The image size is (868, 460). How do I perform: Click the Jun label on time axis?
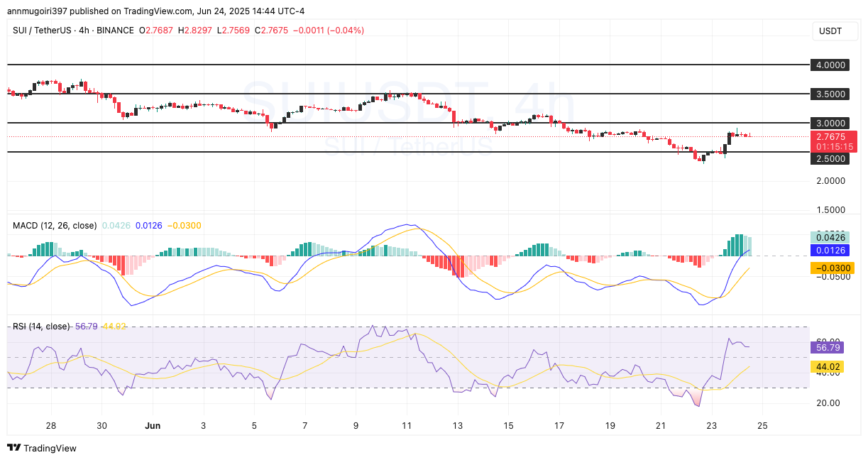click(153, 425)
